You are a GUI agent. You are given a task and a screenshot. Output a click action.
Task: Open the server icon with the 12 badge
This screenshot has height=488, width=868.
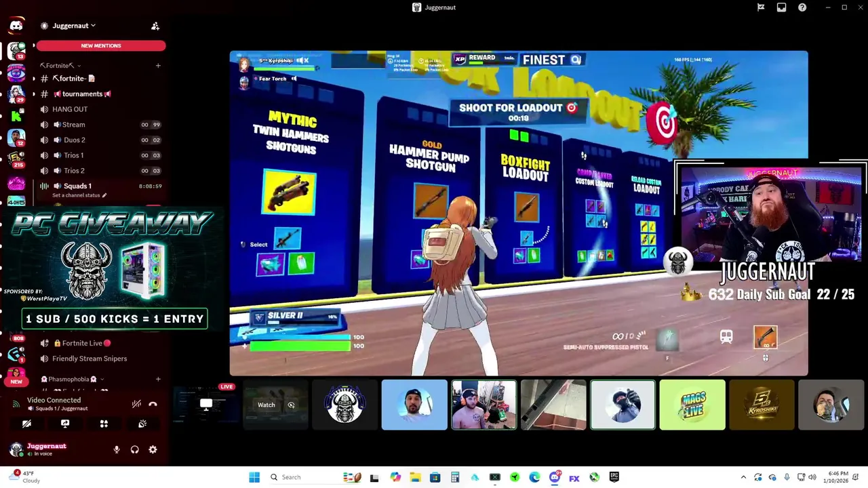click(x=16, y=138)
